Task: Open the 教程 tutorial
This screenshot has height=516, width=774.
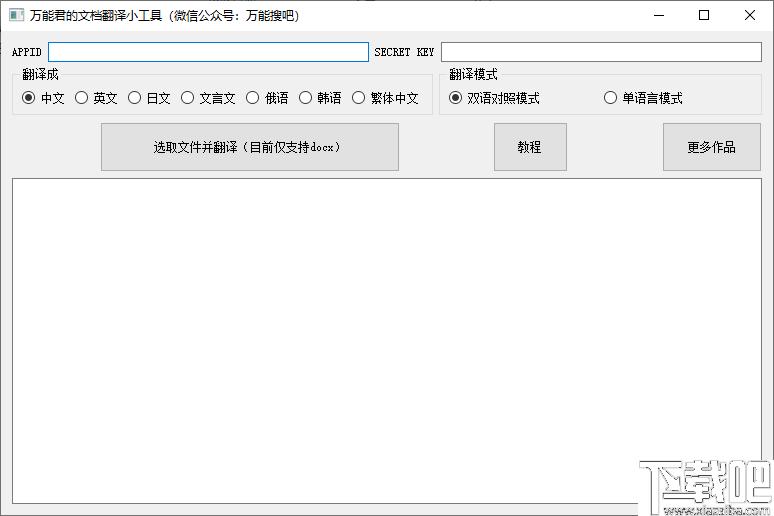Action: tap(530, 147)
